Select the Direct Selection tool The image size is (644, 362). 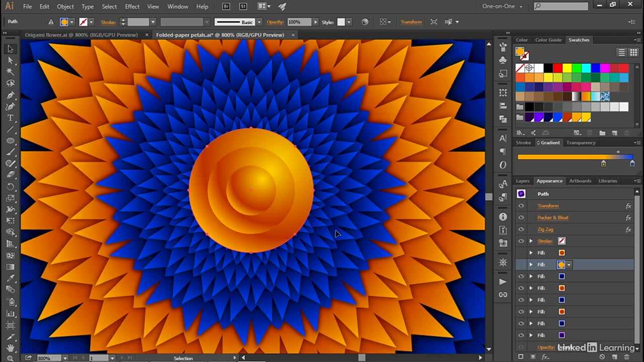(10, 60)
